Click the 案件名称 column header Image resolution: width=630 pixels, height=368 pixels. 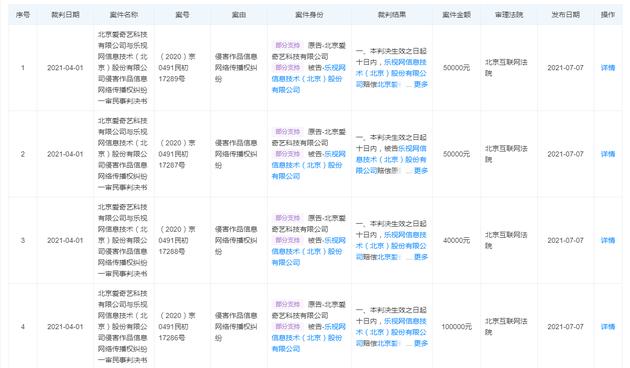[123, 14]
